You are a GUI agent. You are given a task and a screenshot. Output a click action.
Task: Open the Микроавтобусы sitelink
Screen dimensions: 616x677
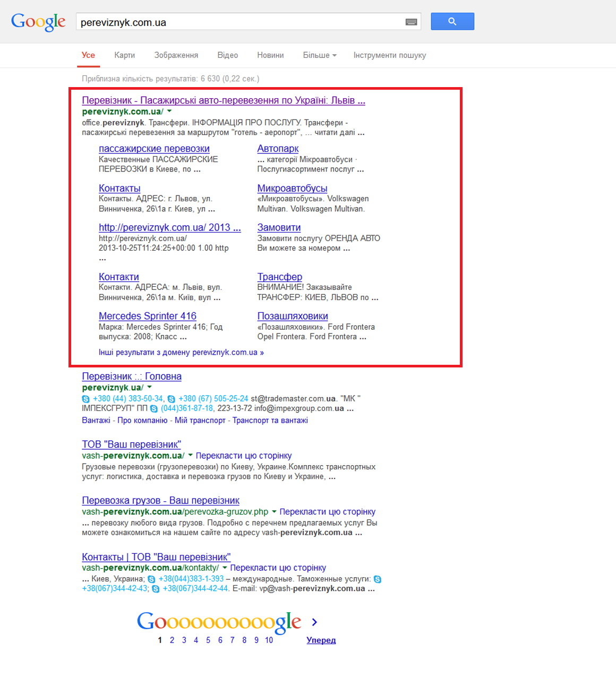click(292, 188)
